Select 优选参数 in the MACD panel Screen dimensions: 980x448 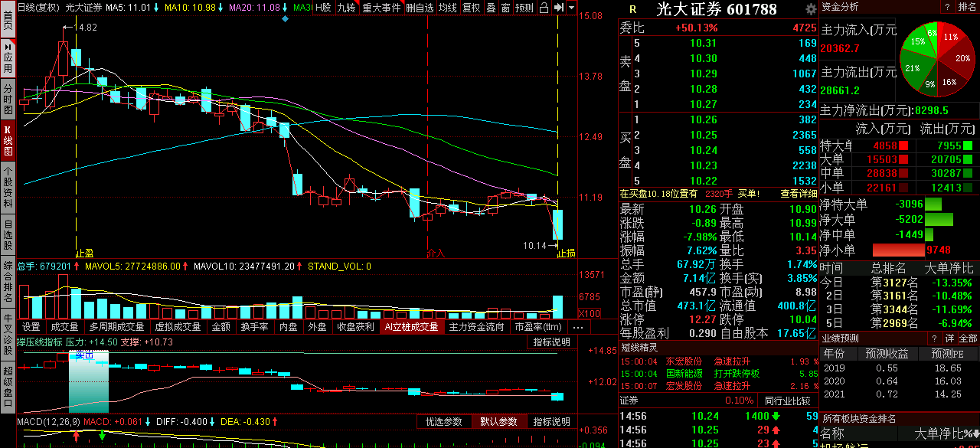[444, 422]
